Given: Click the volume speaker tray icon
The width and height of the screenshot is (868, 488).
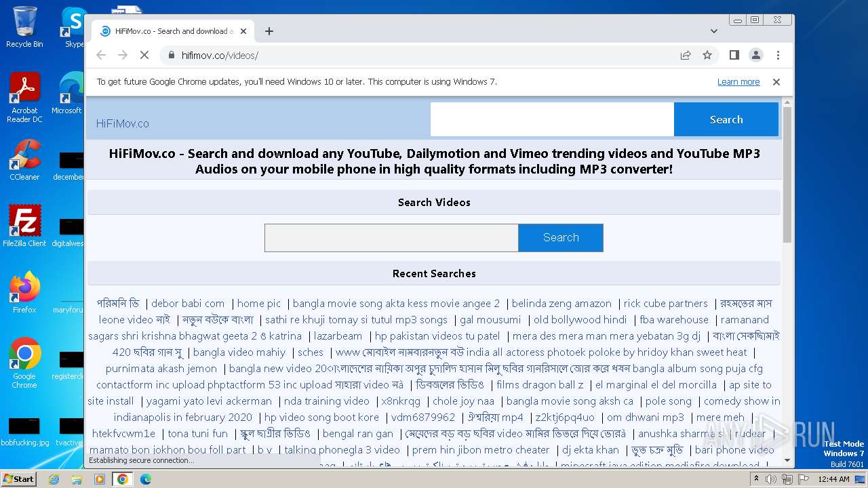Looking at the screenshot, I should click(x=771, y=479).
